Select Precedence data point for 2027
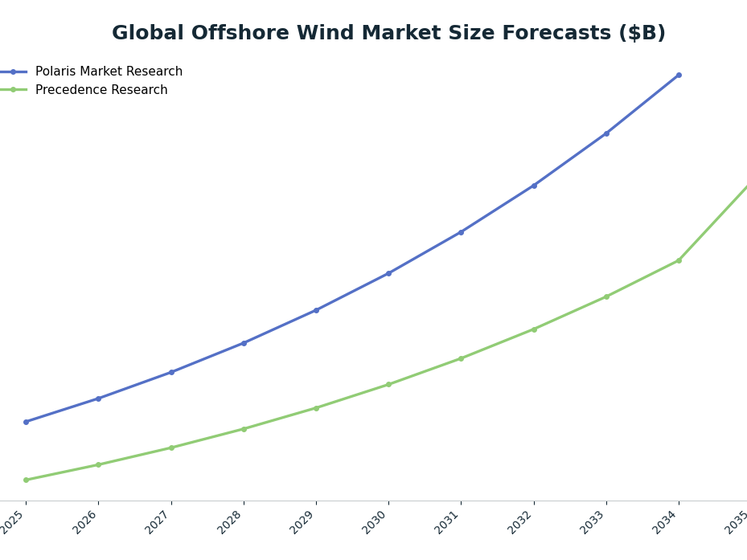 (171, 448)
